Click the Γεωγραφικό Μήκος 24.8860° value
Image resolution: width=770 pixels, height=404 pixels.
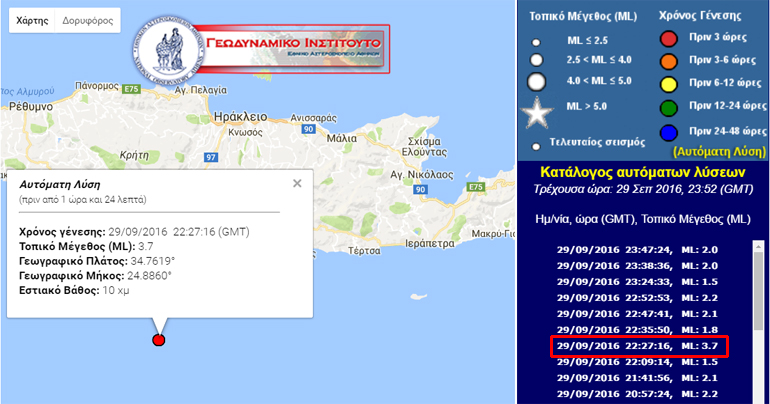(149, 275)
